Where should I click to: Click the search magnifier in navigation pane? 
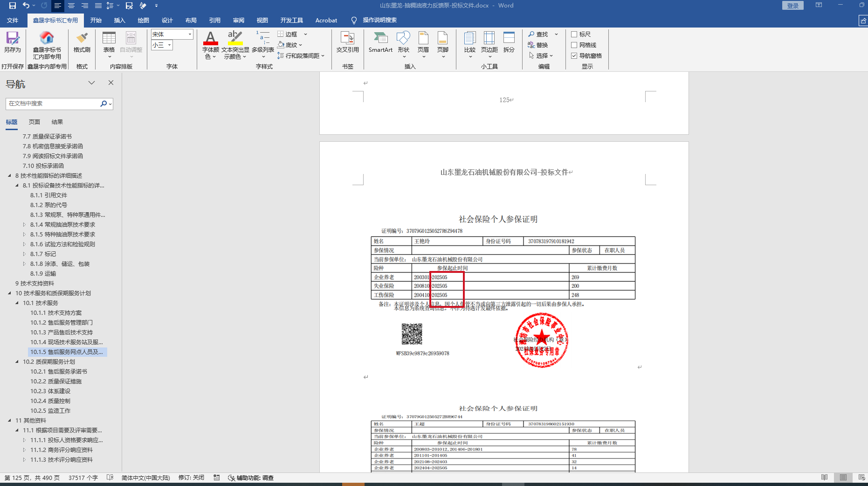tap(104, 104)
